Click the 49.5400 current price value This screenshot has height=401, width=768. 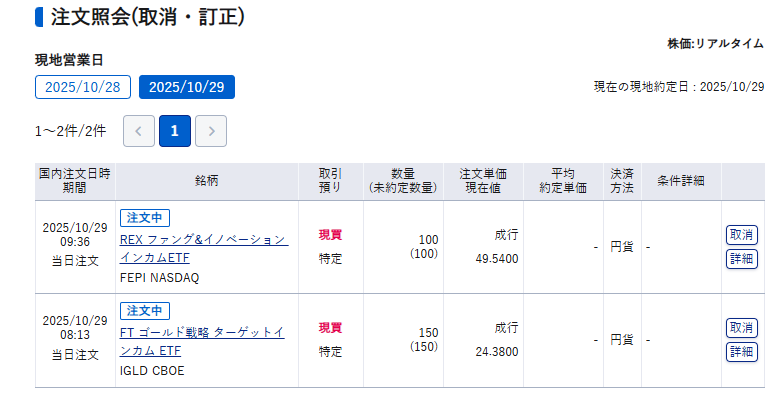click(497, 258)
